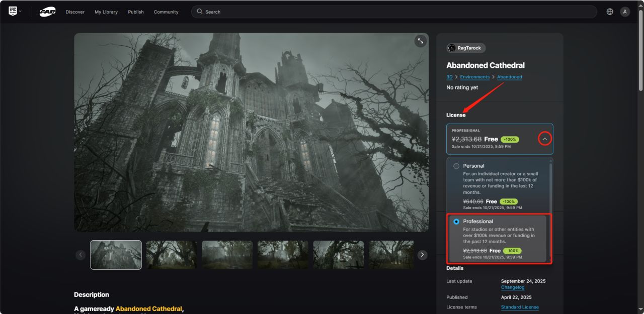Select the third gallery thumbnail
The image size is (644, 314).
[227, 255]
